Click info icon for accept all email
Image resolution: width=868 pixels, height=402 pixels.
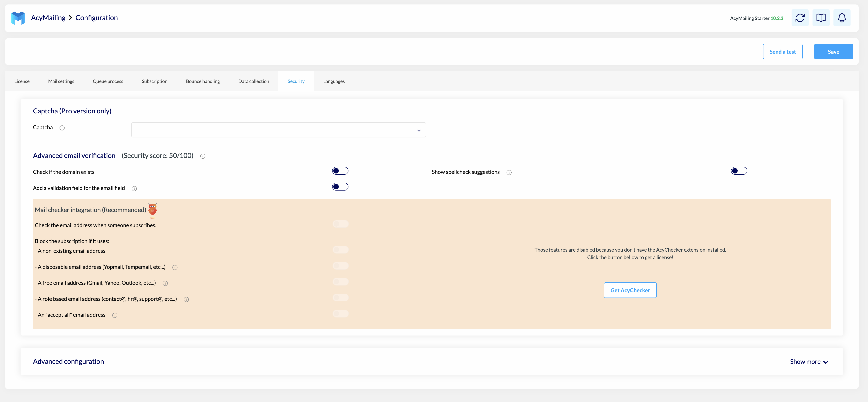point(115,315)
